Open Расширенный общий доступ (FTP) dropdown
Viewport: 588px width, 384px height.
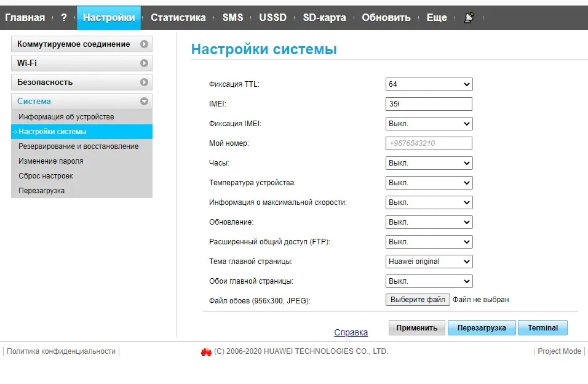point(429,242)
